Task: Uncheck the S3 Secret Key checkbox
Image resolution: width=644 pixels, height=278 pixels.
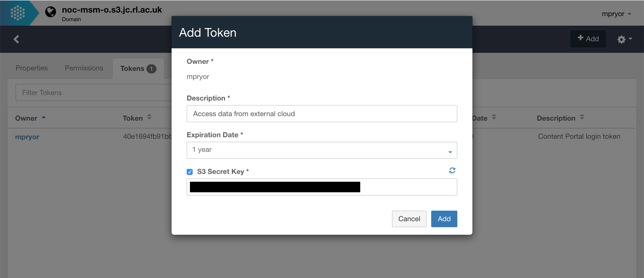Action: coord(190,172)
